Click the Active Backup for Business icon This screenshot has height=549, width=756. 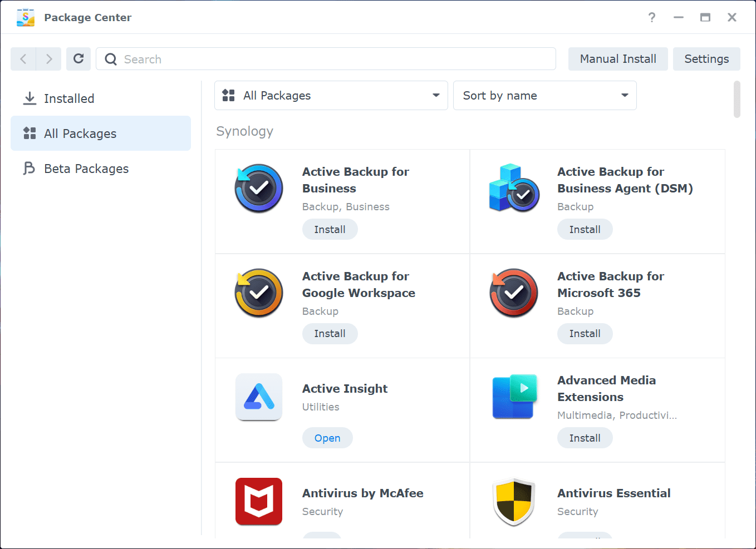coord(259,189)
